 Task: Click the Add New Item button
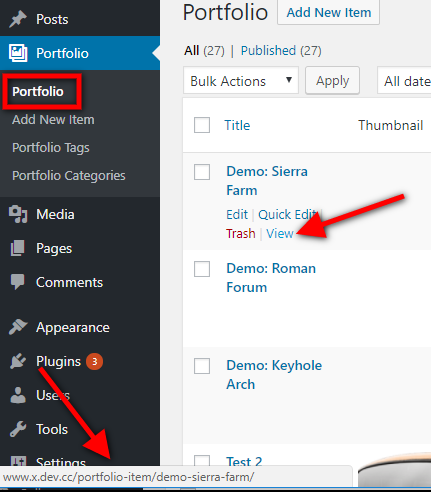[x=328, y=12]
